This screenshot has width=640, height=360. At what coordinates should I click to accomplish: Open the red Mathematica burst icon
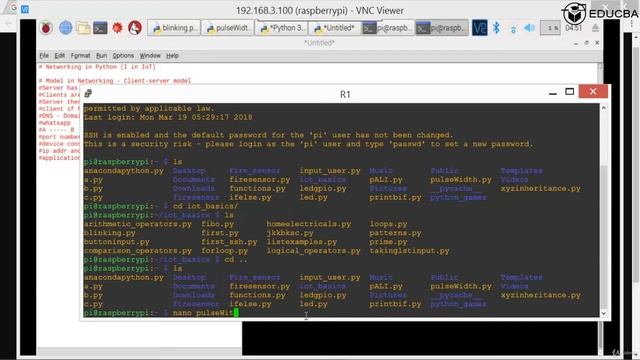point(118,28)
